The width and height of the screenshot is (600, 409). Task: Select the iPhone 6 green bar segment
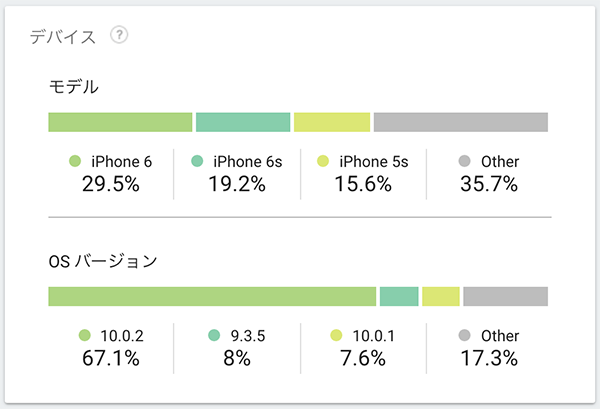point(120,122)
